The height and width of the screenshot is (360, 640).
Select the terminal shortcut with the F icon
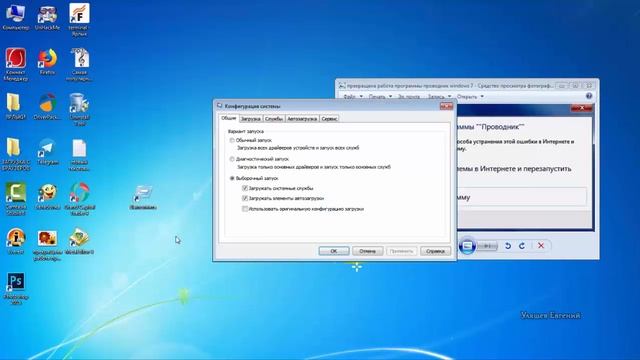coord(79,20)
